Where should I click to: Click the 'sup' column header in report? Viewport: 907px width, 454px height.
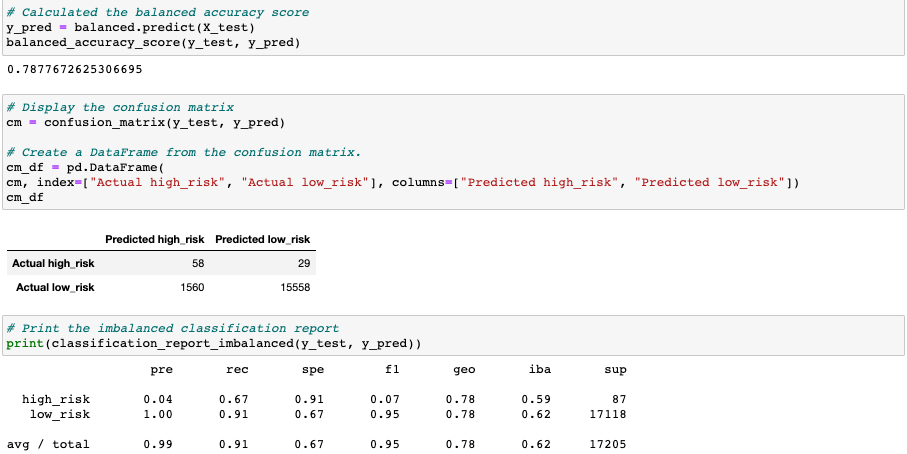coord(615,370)
